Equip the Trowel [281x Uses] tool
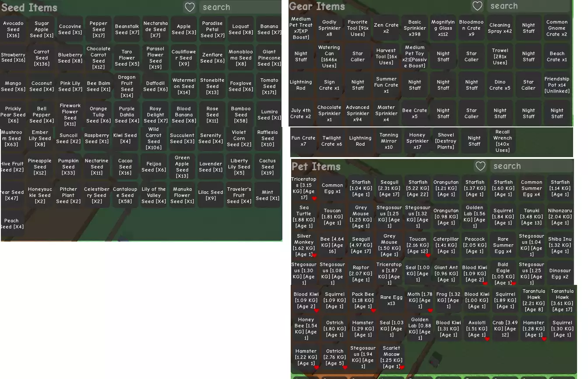 pos(500,56)
